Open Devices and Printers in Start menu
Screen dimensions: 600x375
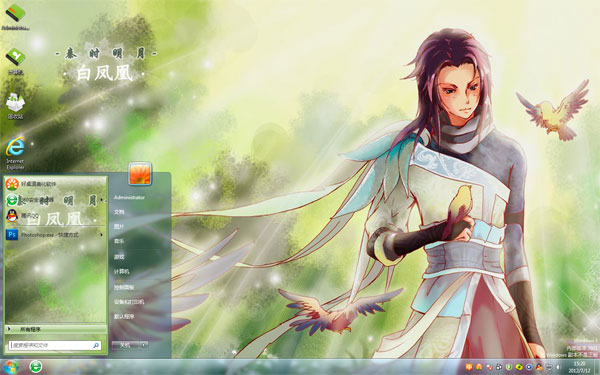(x=129, y=302)
